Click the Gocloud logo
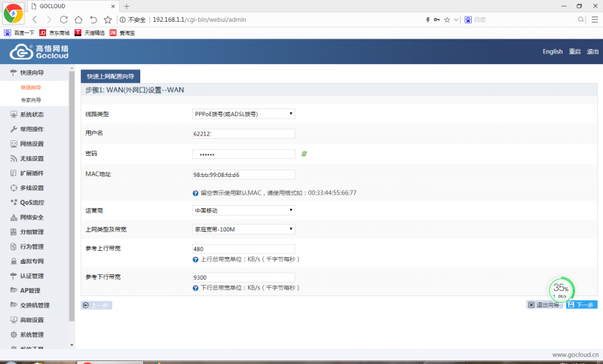 [39, 51]
